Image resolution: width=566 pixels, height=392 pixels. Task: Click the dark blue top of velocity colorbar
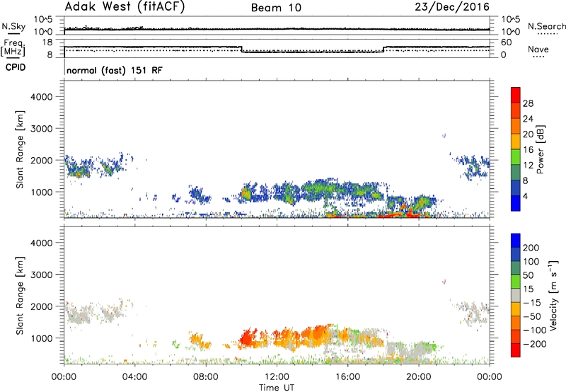pos(516,241)
